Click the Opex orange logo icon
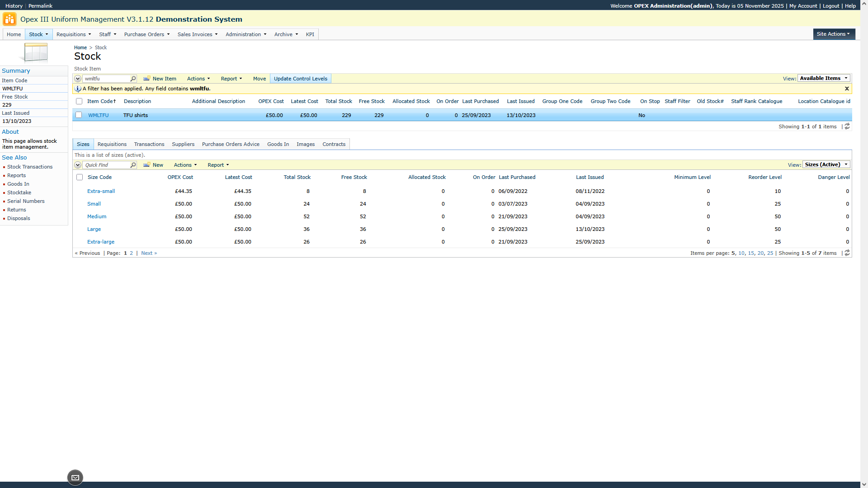Image resolution: width=868 pixels, height=488 pixels. [x=9, y=19]
